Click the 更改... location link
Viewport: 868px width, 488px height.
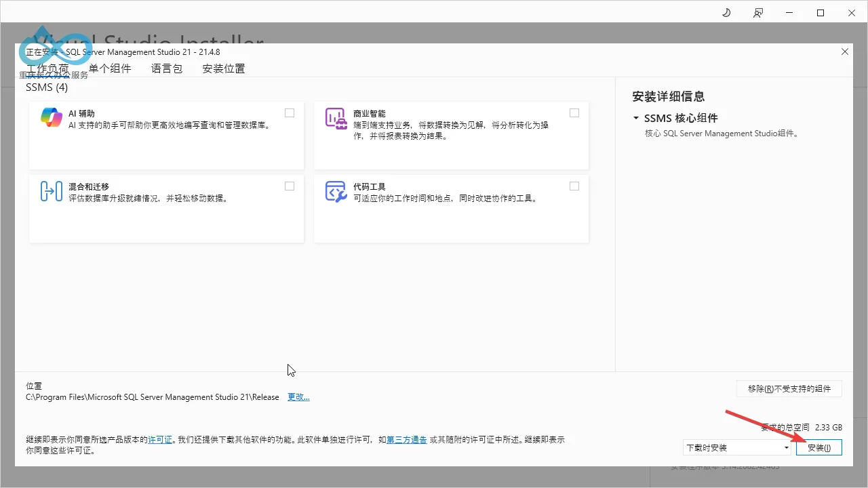pyautogui.click(x=298, y=397)
